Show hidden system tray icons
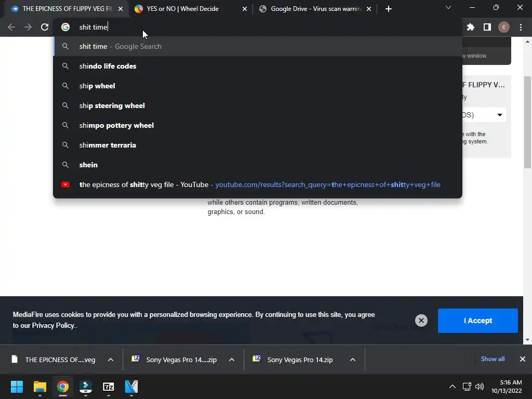The image size is (532, 399). (453, 387)
